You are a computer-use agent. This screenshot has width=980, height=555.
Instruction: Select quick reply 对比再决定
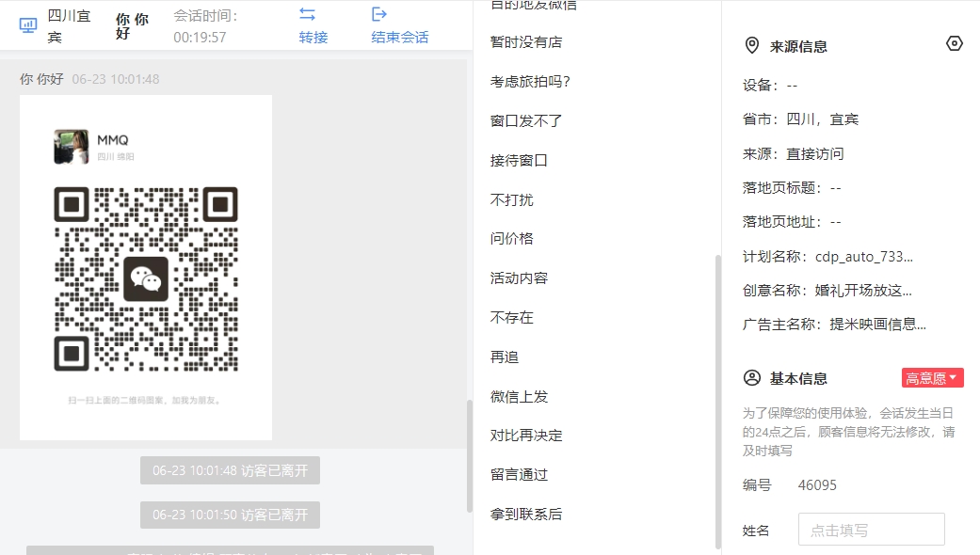tap(526, 436)
